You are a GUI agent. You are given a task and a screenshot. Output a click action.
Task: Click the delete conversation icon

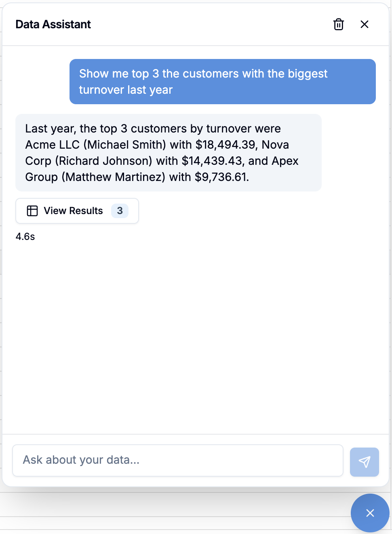pos(338,24)
